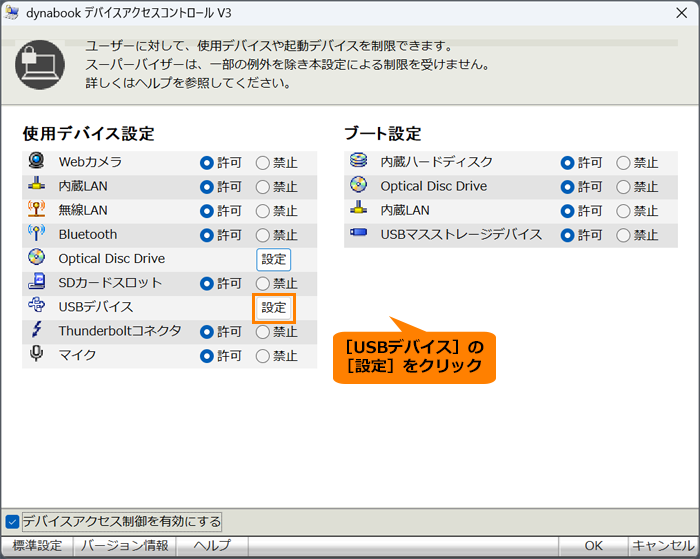The height and width of the screenshot is (559, 700).
Task: Set Optical Disc Drive boot to 禁止
Action: (623, 187)
